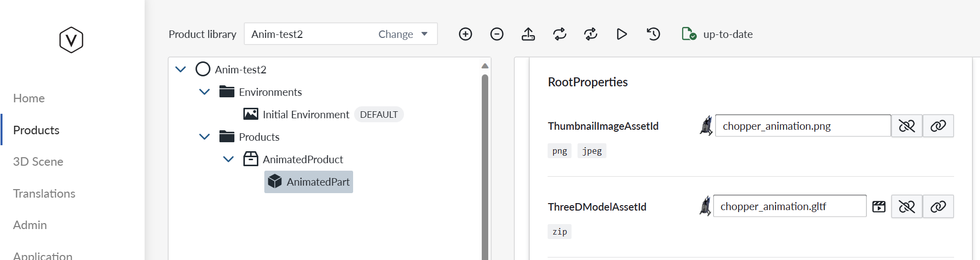Click the tree panel vertical scrollbar
The width and height of the screenshot is (980, 260).
tap(485, 165)
